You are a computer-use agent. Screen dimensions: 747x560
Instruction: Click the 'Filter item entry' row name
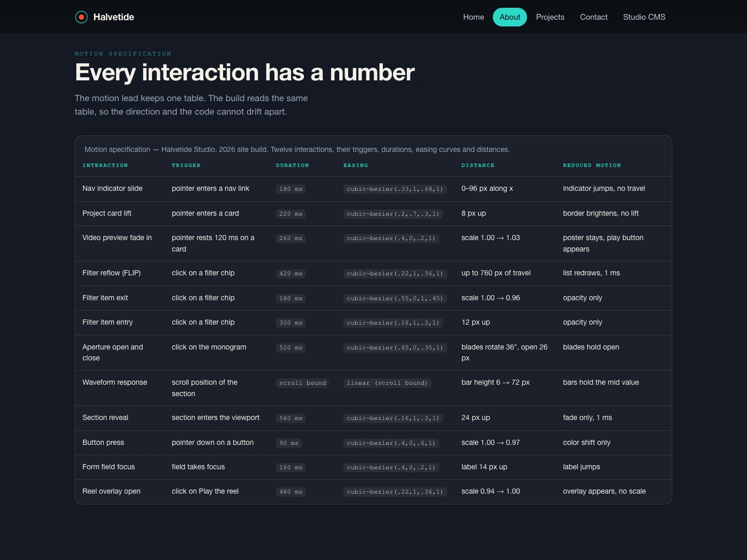pos(107,323)
